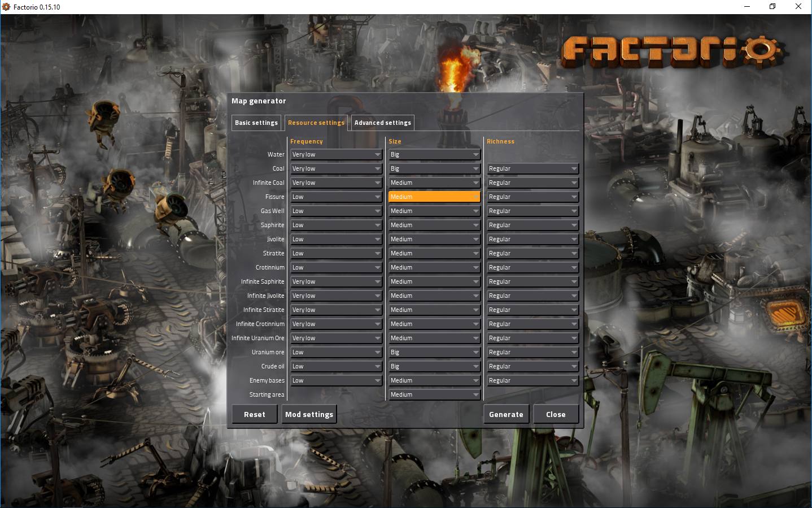812x508 pixels.
Task: Open the Infinite Coal frequency dropdown
Action: pyautogui.click(x=337, y=183)
